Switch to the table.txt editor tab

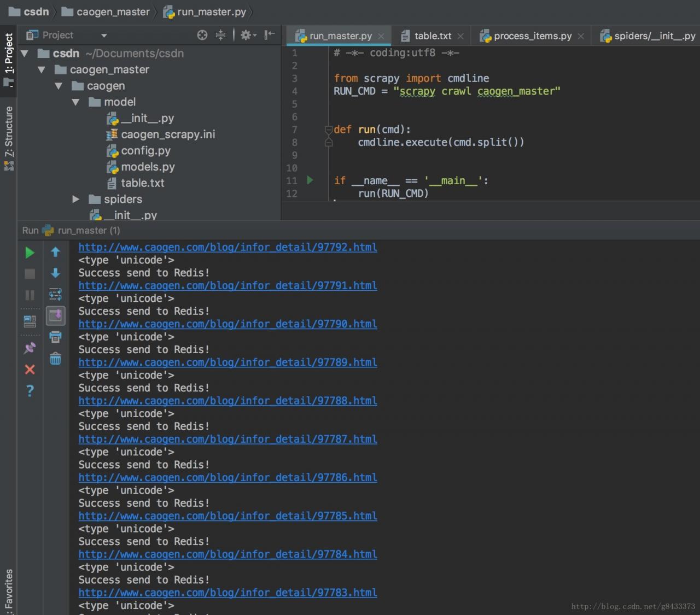(433, 36)
